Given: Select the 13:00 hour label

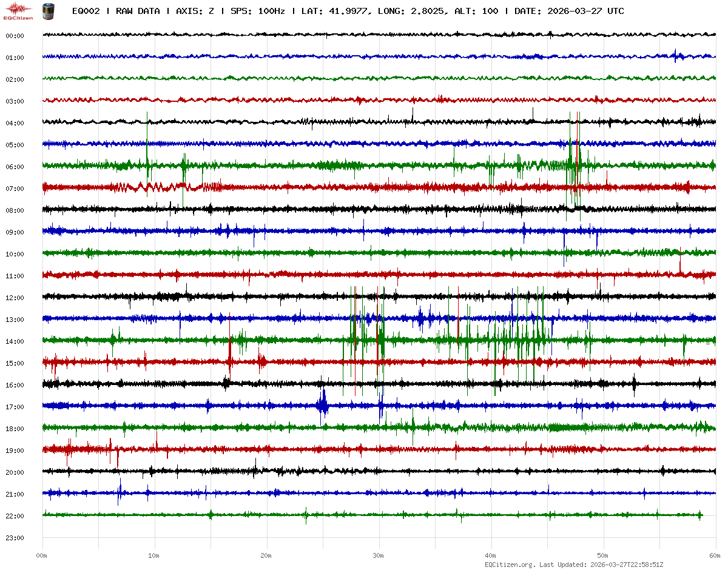Looking at the screenshot, I should pyautogui.click(x=15, y=320).
